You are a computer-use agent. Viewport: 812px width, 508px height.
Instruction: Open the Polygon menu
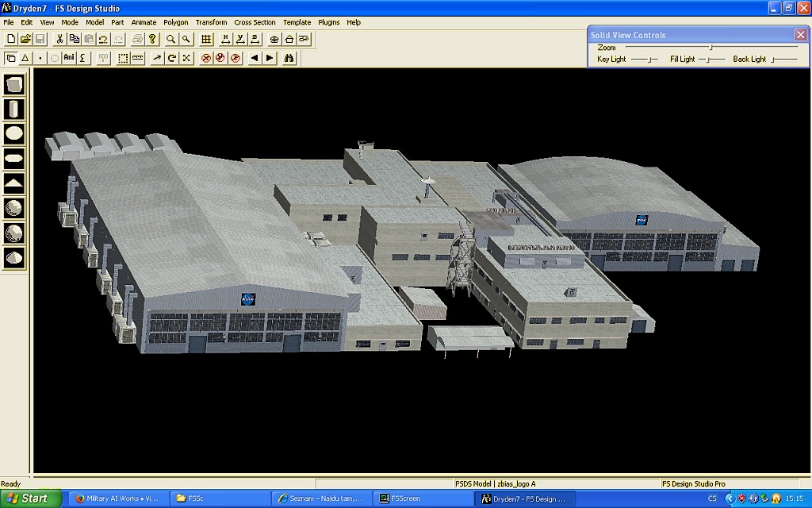pyautogui.click(x=176, y=22)
